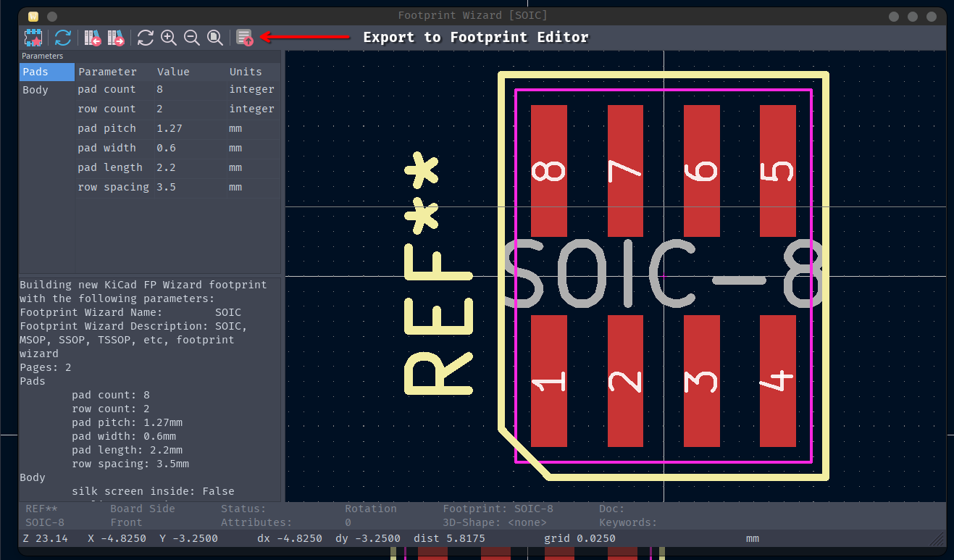Click 'Pages: 2' line in log
954x560 pixels.
click(x=46, y=367)
